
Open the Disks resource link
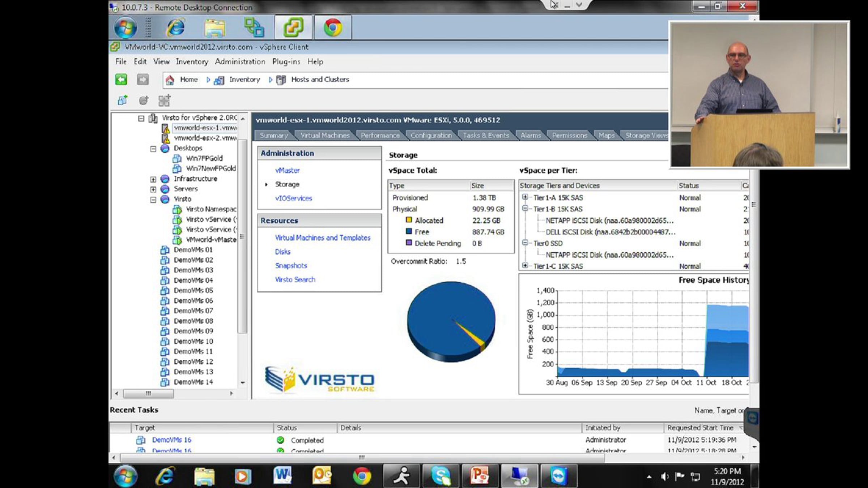(x=283, y=252)
